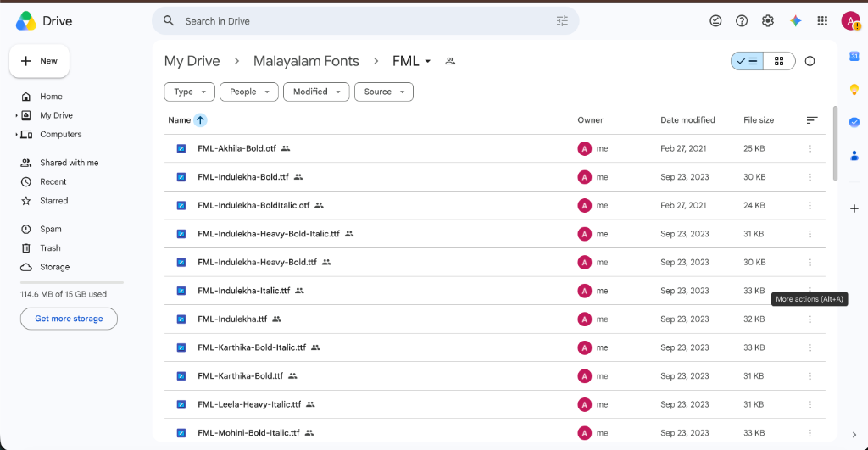Click Get more storage button

click(69, 319)
